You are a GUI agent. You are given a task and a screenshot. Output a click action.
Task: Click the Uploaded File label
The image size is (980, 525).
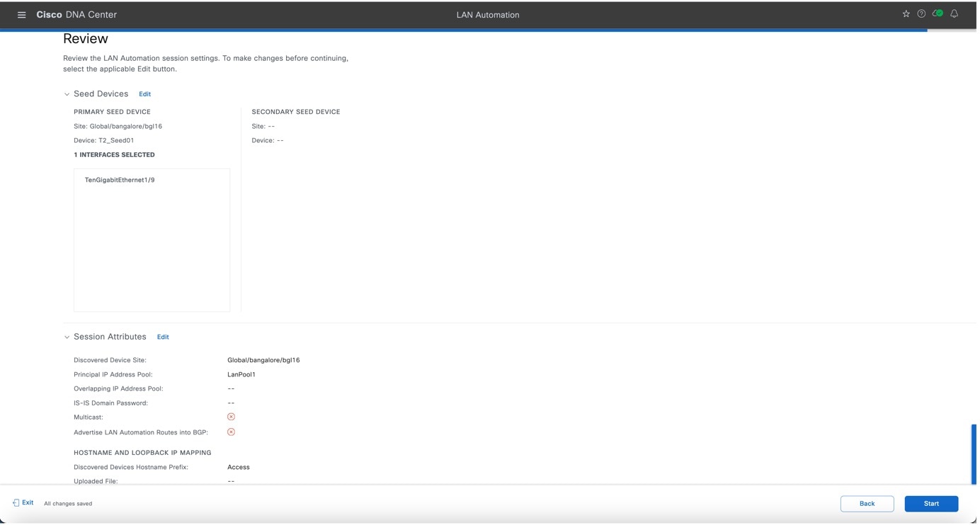click(x=96, y=482)
